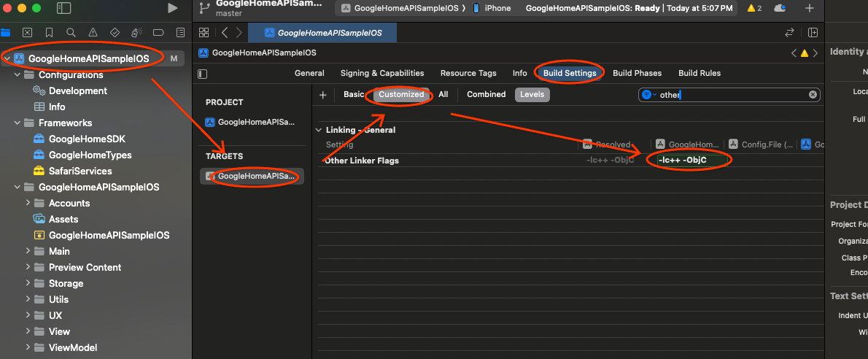Viewport: 868px width, 359px height.
Task: Switch to Combined settings view
Action: pos(486,94)
